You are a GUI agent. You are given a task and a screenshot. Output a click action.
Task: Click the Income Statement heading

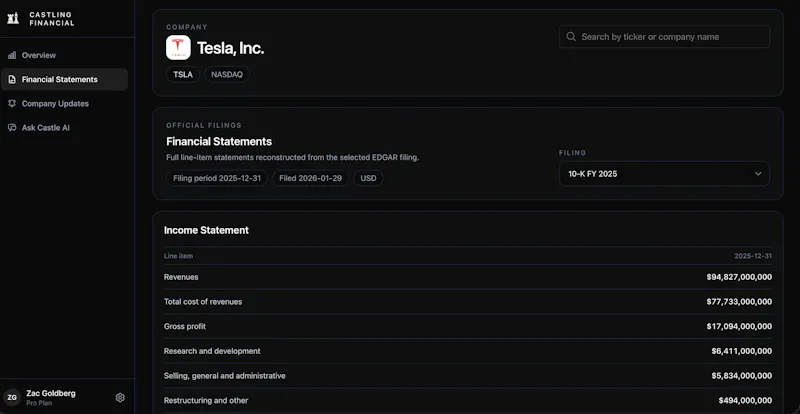pyautogui.click(x=206, y=230)
